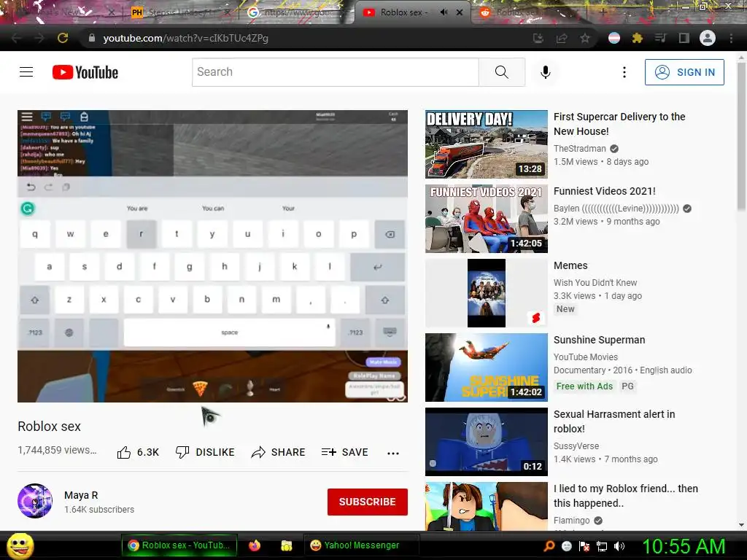Go to the YouTube home logo
This screenshot has width=747, height=560.
(85, 72)
